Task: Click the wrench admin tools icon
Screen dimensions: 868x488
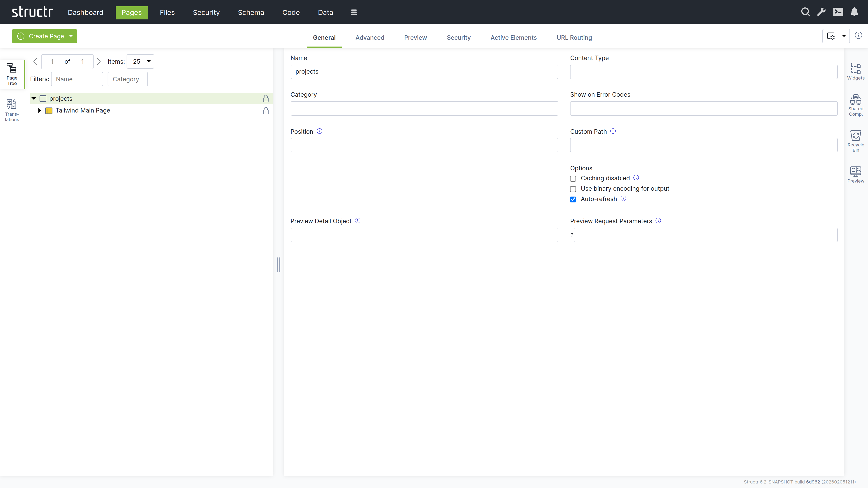Action: (821, 12)
